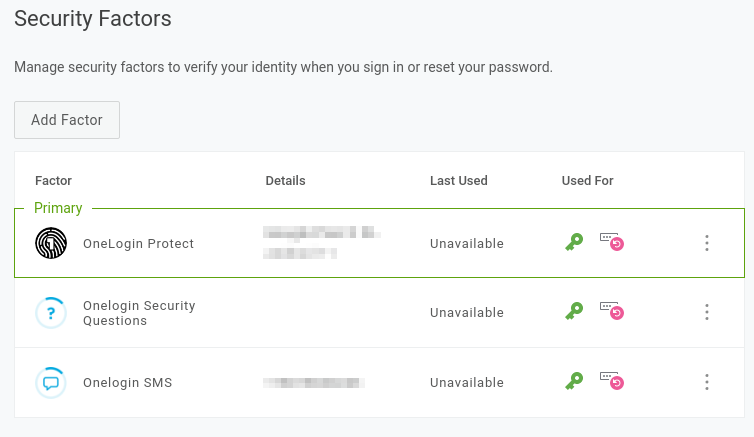Screen dimensions: 754x437
Task: Click the OneLogin Protect fingerprint icon
Action: pos(51,243)
